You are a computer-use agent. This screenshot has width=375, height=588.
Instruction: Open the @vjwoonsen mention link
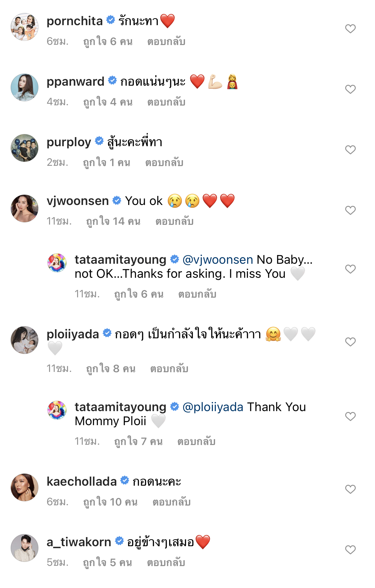218,260
